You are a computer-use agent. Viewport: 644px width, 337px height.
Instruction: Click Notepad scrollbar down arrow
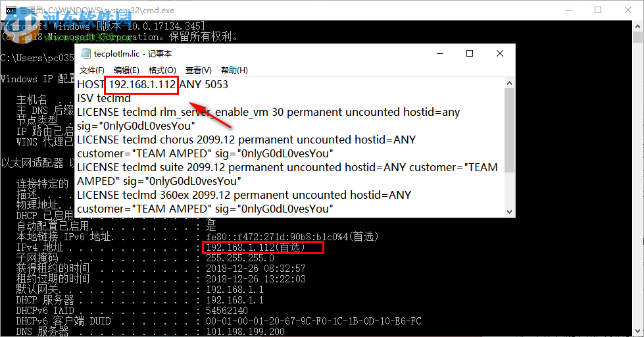(509, 212)
